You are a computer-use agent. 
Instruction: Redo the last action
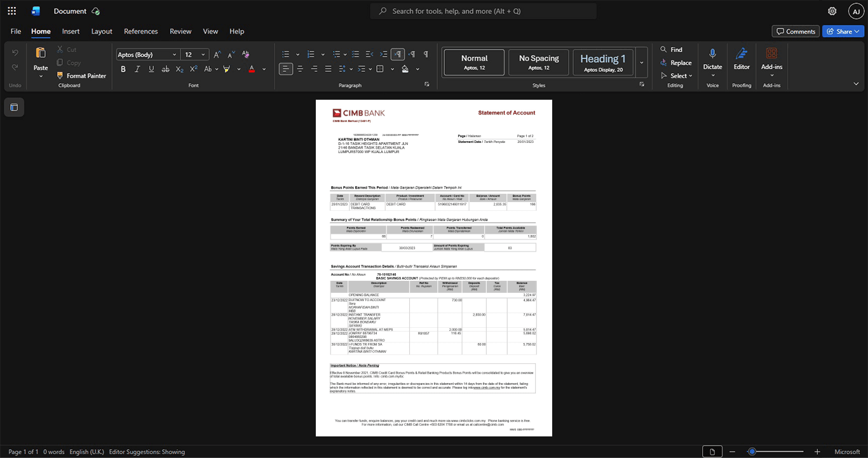click(15, 67)
